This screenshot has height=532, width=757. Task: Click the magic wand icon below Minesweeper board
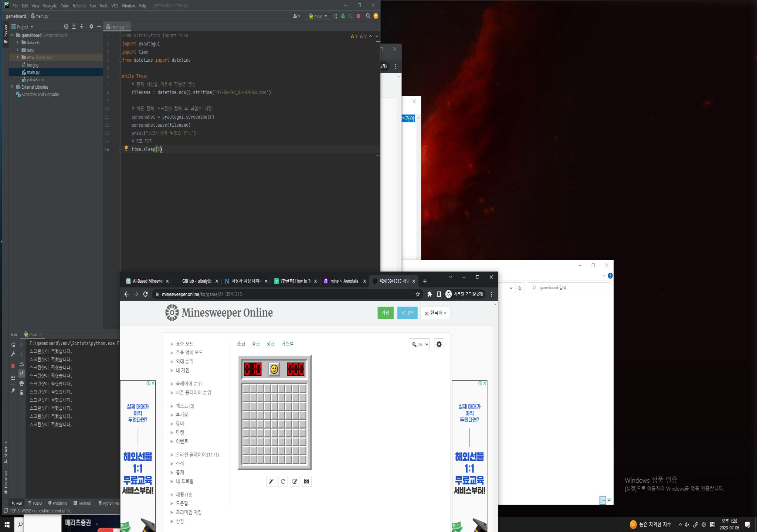[271, 481]
